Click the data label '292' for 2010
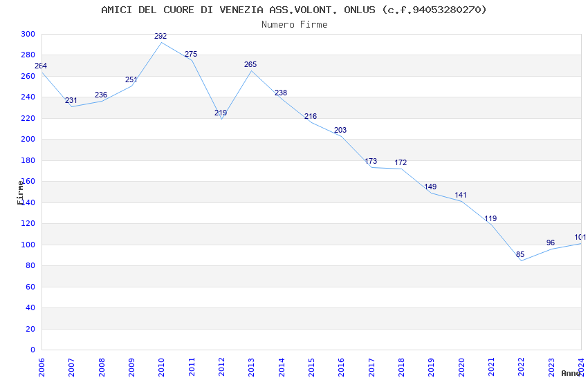The width and height of the screenshot is (588, 380). click(160, 37)
